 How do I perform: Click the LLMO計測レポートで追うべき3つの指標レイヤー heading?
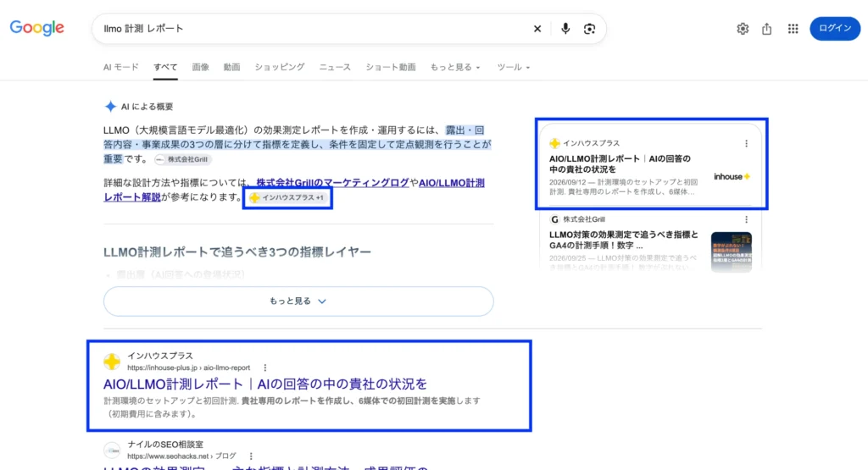tap(237, 252)
